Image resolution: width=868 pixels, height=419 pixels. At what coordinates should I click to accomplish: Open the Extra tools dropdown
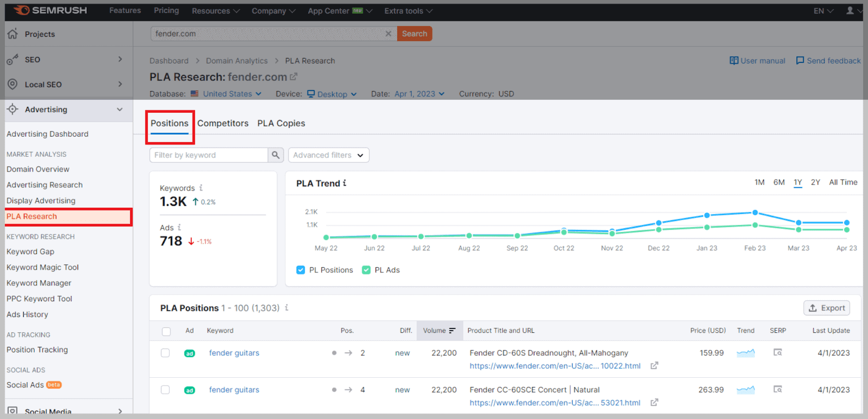(x=409, y=11)
